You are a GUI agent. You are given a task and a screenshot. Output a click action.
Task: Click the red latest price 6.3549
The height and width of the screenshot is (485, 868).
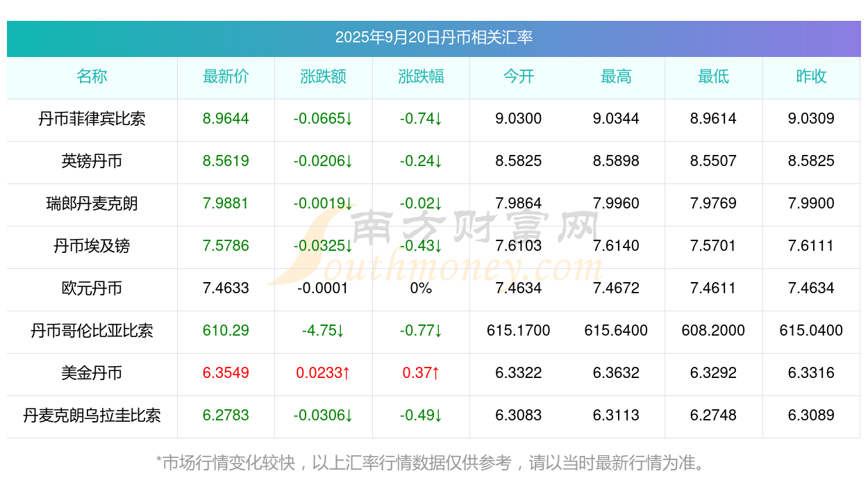tap(226, 373)
